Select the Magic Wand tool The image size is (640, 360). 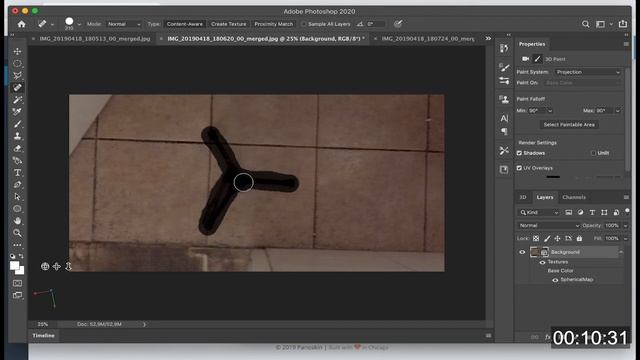tap(17, 100)
